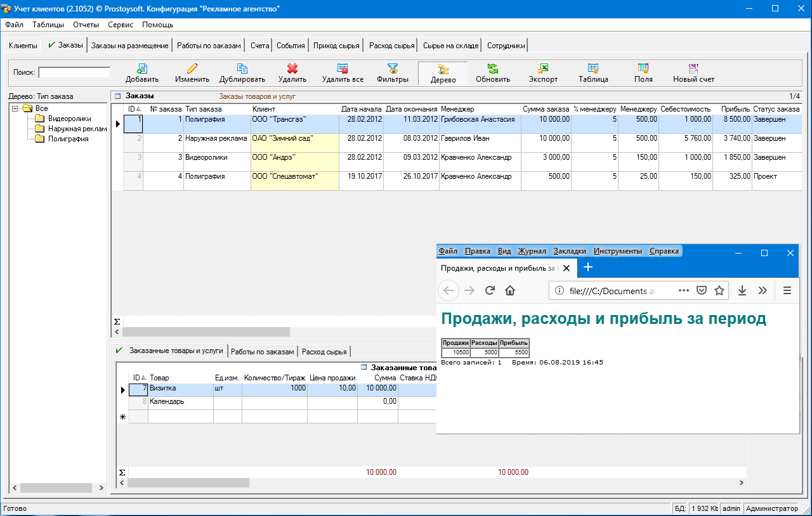The image size is (812, 516).
Task: Open a new browser tab with plus
Action: 587,268
